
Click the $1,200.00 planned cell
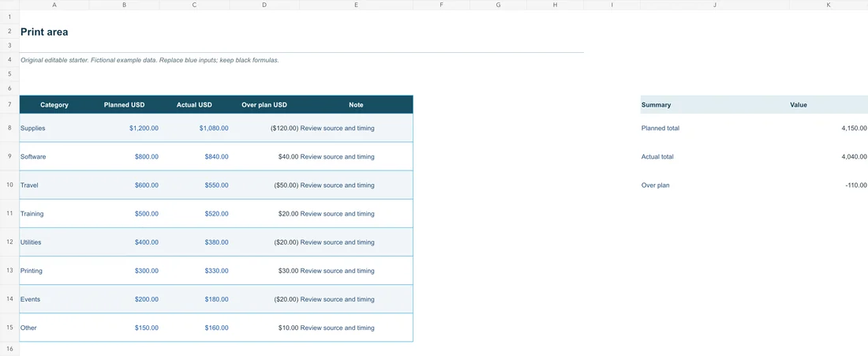pos(124,128)
